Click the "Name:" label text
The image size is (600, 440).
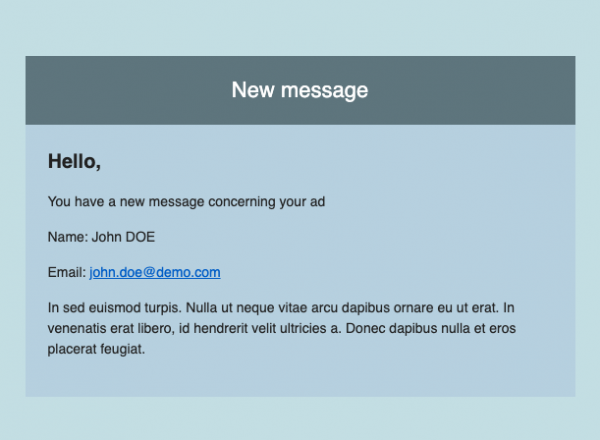click(x=67, y=237)
